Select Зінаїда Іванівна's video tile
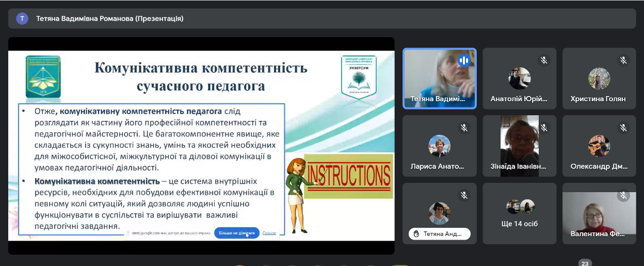Viewport: 644px width, 266px height. [x=519, y=146]
